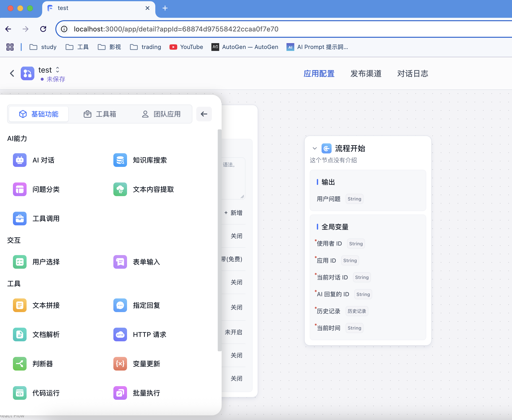Open the trading bookmarks folder
Viewport: 512px width, 420px height.
click(146, 47)
